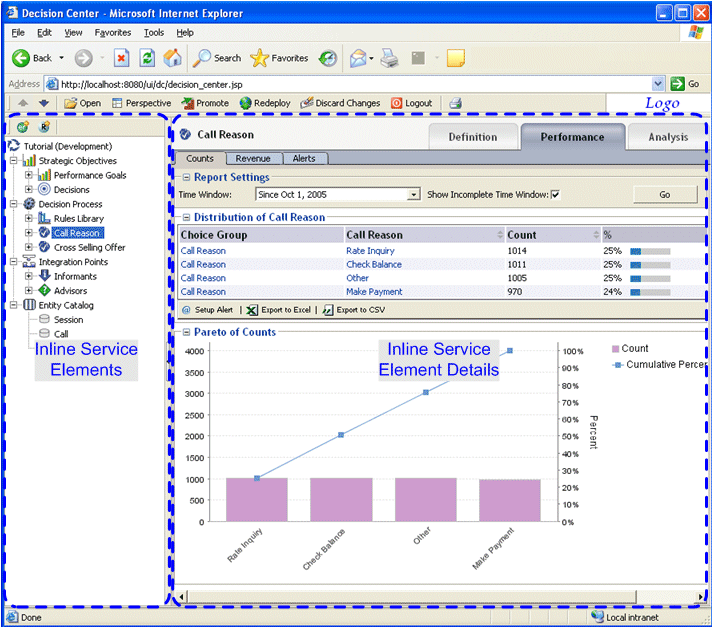Open the Favorites star button
712x627 pixels.
279,58
